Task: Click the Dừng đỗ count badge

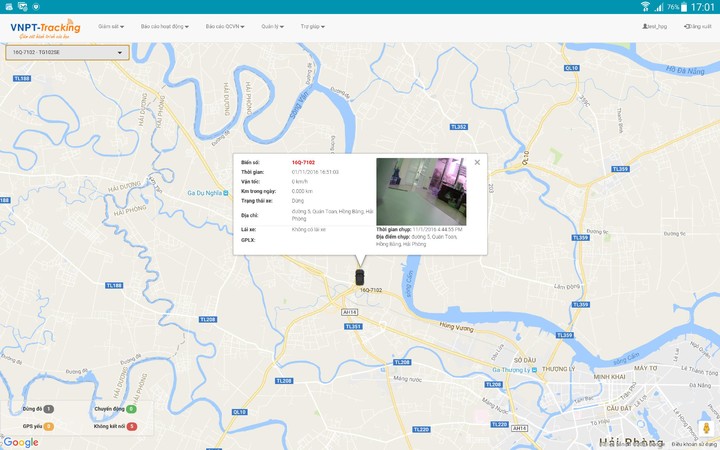Action: [x=49, y=409]
